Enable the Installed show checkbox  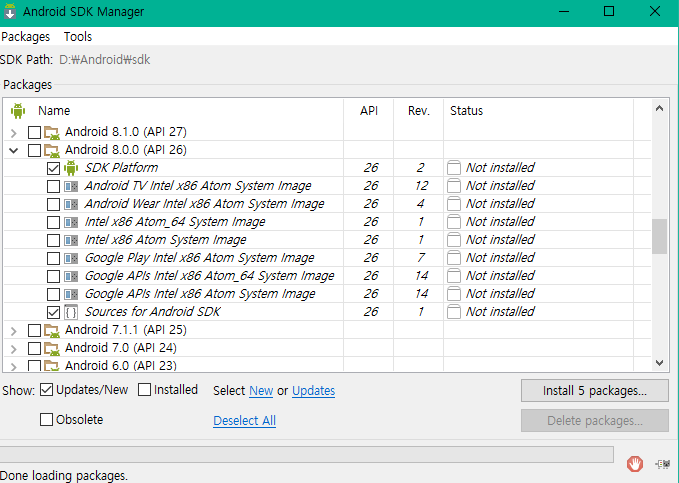pos(144,390)
